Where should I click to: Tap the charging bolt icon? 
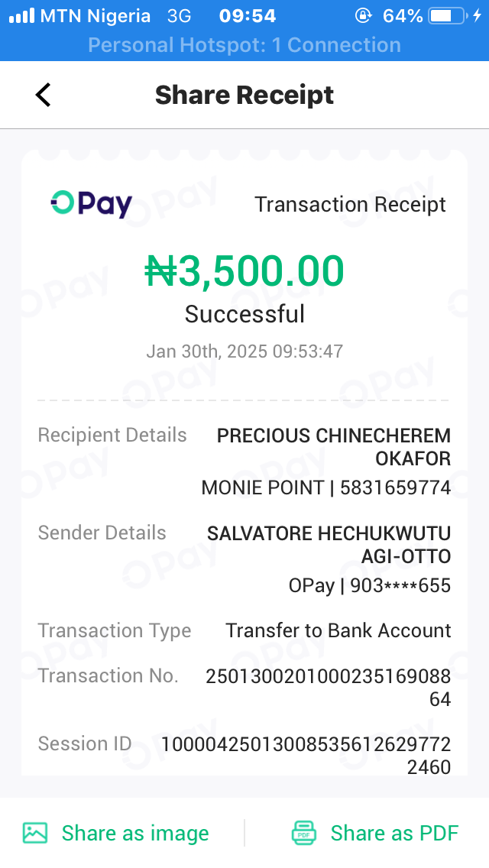477,15
